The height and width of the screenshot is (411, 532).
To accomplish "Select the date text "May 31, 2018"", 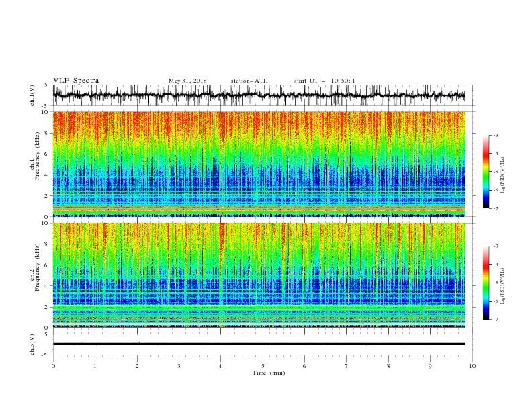I will [x=187, y=81].
